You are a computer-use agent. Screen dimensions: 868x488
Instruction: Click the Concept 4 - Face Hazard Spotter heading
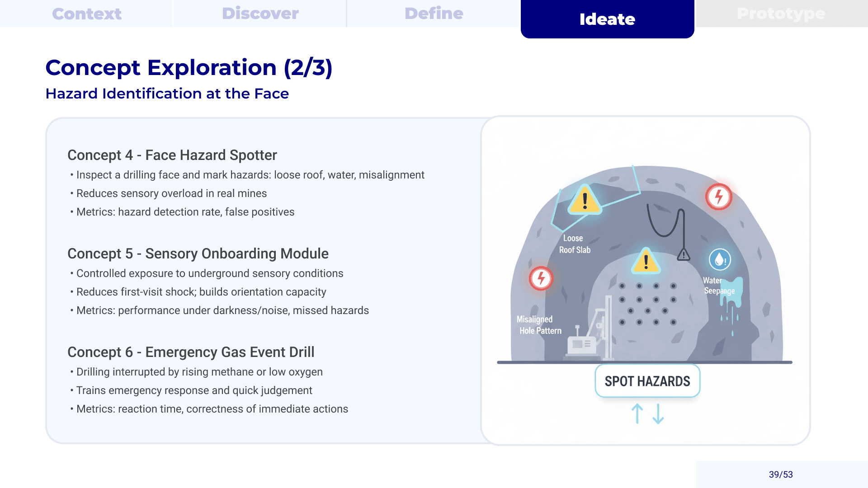click(172, 155)
